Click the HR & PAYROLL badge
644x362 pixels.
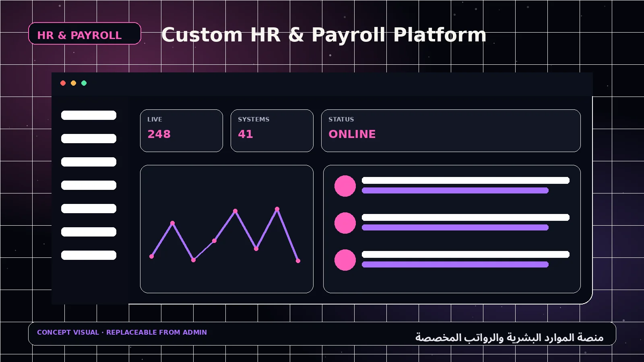85,33
